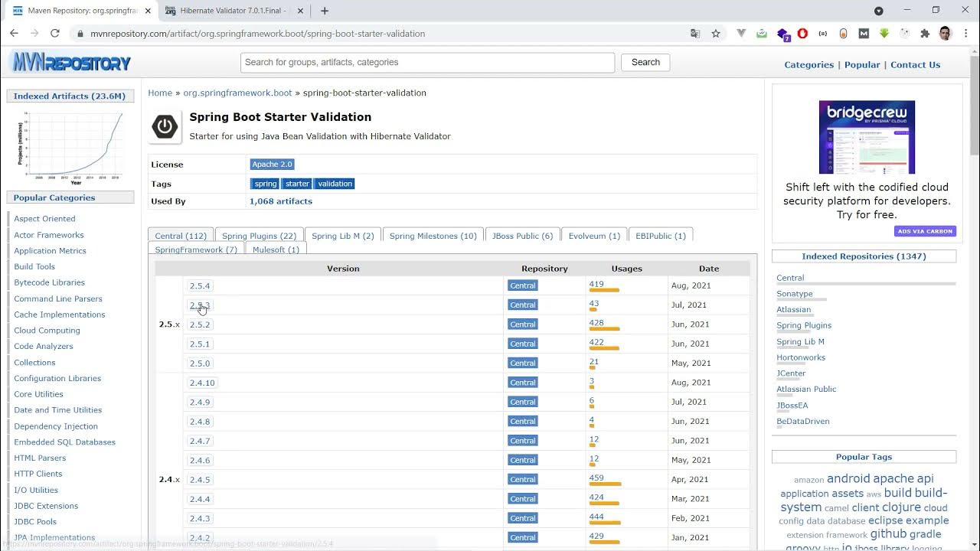Click the green inbox checkmark extension

(x=762, y=34)
